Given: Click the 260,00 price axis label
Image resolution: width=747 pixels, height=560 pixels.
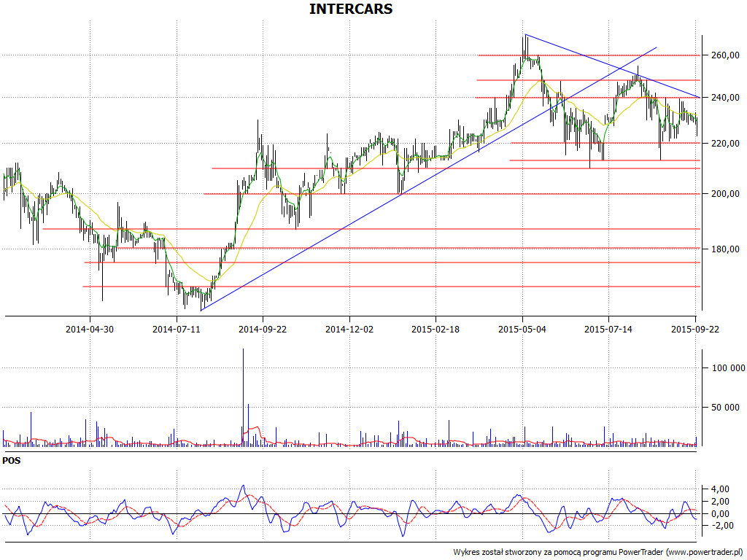Looking at the screenshot, I should pyautogui.click(x=725, y=55).
